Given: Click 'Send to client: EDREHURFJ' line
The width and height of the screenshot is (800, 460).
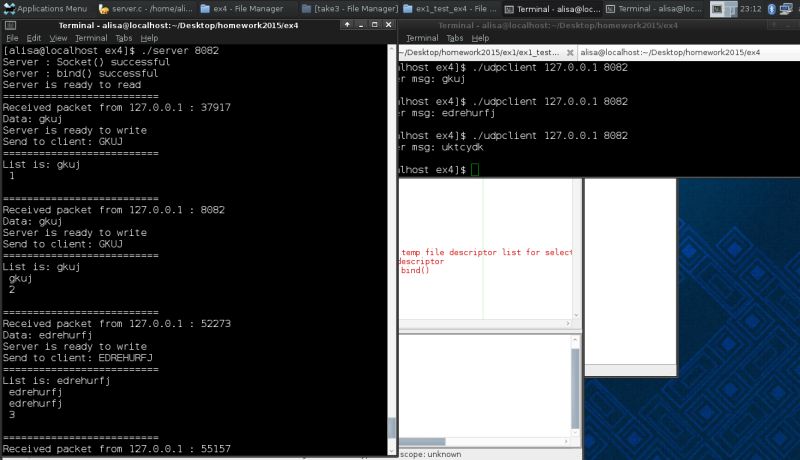Looking at the screenshot, I should (78, 358).
